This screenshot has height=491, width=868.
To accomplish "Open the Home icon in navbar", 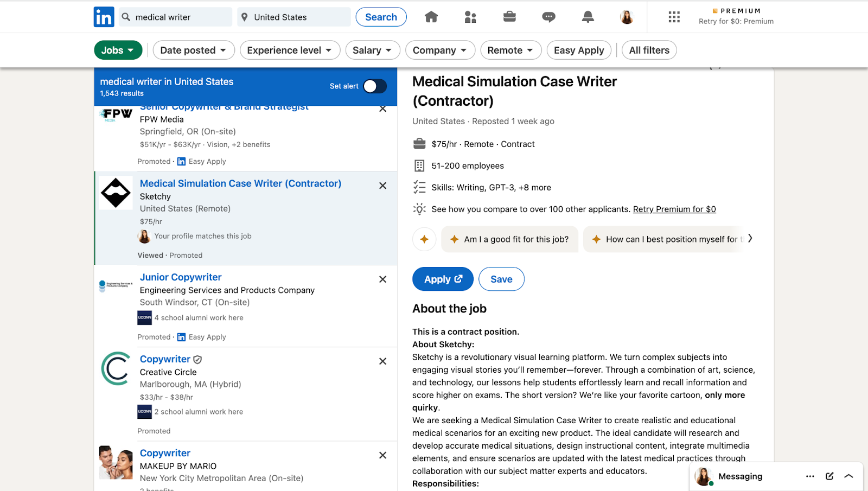I will pyautogui.click(x=431, y=17).
